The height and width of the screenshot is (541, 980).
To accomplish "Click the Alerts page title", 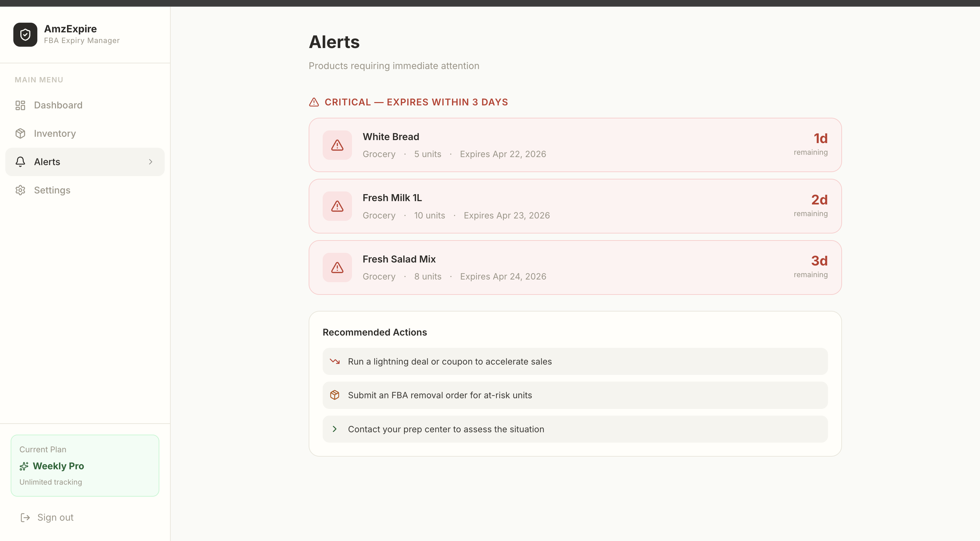I will (334, 42).
